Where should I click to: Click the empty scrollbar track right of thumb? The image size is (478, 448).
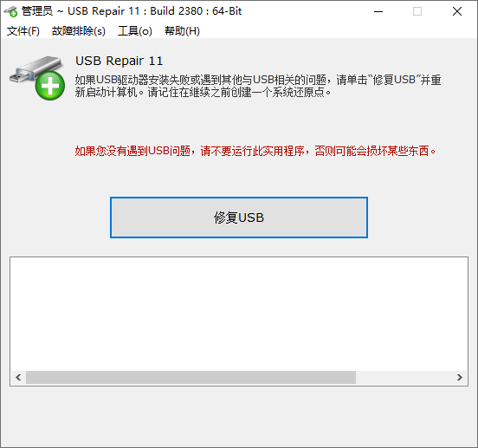[x=404, y=378]
